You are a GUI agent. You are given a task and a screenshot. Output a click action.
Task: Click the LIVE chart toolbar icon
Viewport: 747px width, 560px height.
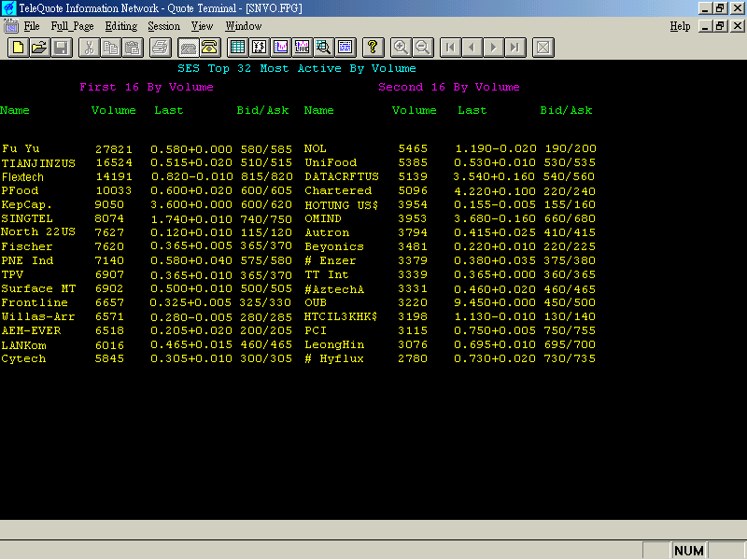302,48
